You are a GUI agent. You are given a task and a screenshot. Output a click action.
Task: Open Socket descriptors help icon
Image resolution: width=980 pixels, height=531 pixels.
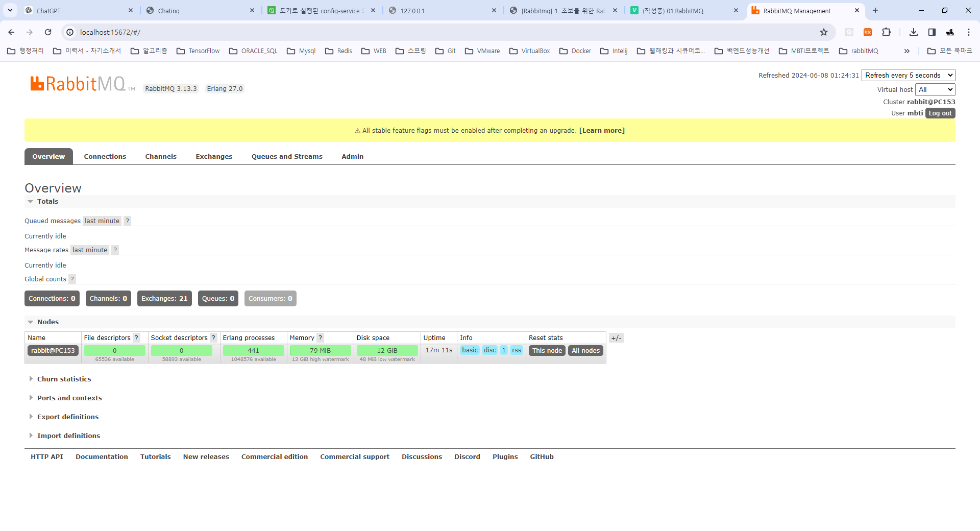click(213, 338)
